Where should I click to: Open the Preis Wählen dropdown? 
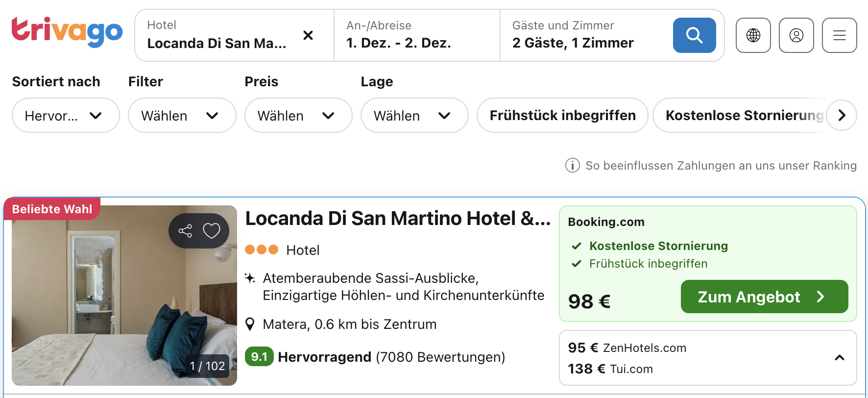298,116
